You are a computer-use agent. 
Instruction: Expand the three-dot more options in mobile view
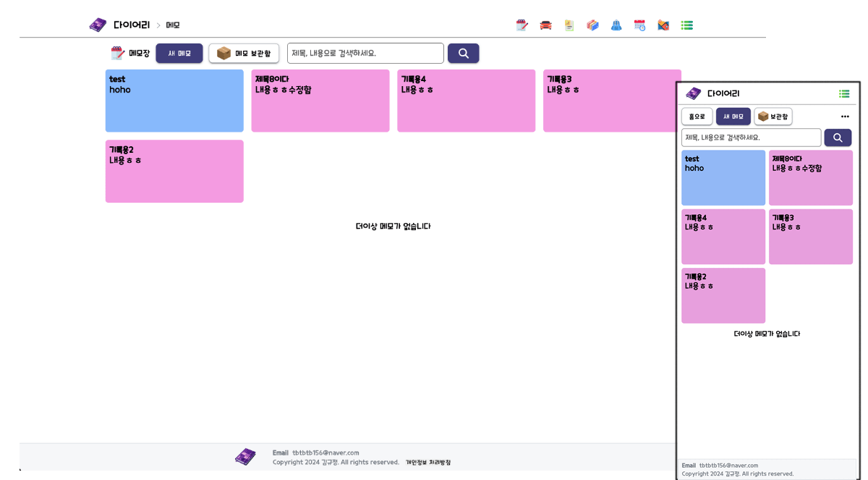(845, 117)
